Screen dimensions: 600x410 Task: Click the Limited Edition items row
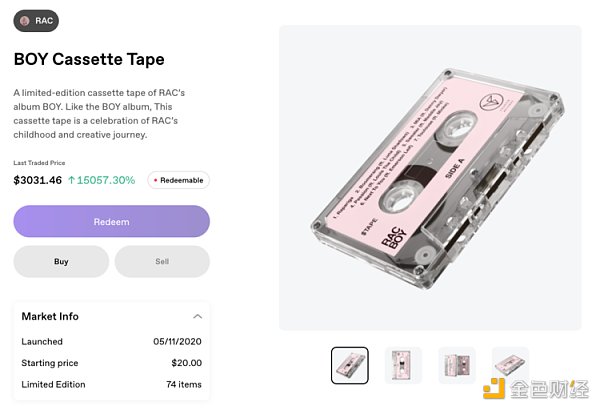[x=111, y=384]
